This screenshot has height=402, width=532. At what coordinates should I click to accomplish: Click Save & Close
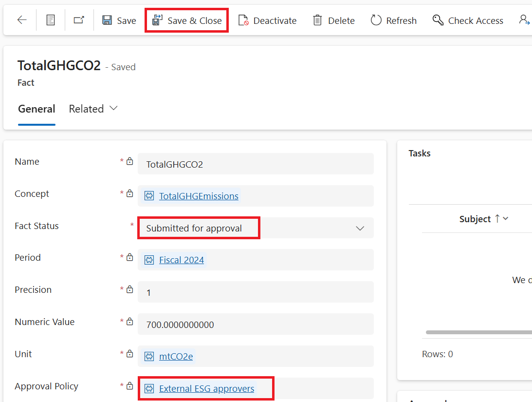[x=186, y=20]
